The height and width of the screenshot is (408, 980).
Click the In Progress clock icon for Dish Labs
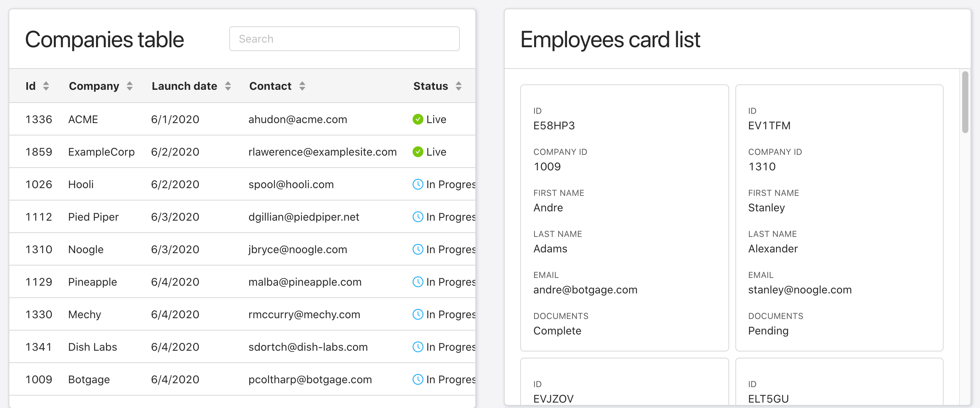(418, 347)
